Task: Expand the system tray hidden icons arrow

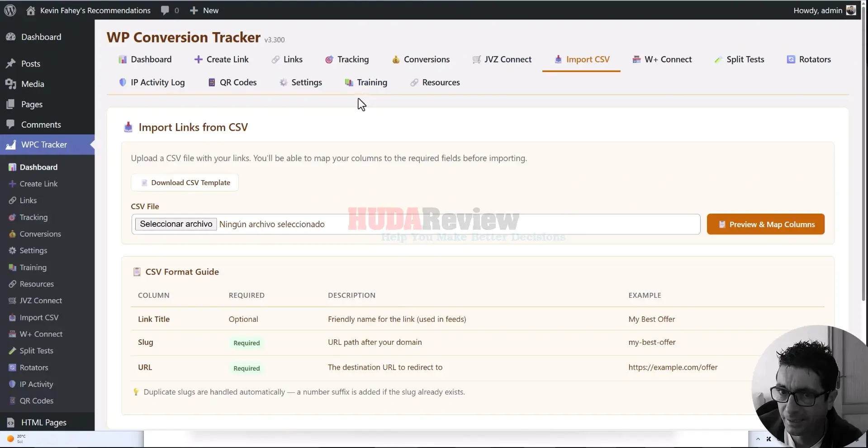Action: [x=758, y=439]
